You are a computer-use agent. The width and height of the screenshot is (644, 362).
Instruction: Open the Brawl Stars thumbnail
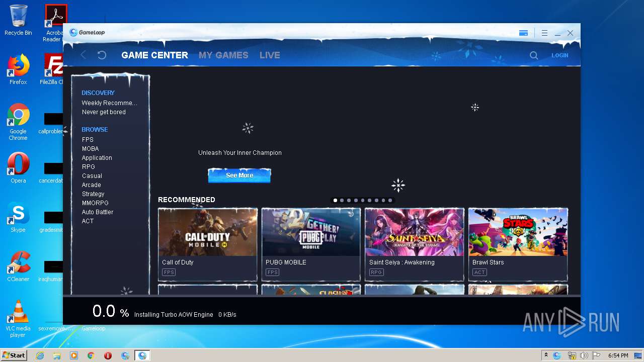518,232
